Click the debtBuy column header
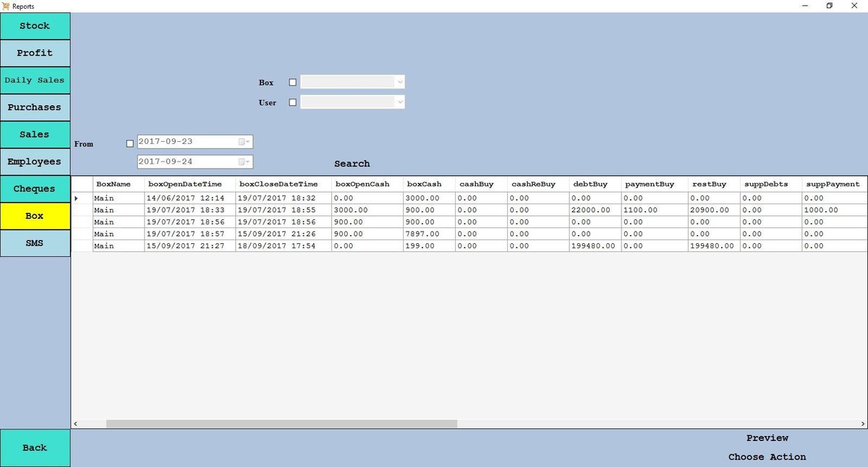 click(x=595, y=184)
